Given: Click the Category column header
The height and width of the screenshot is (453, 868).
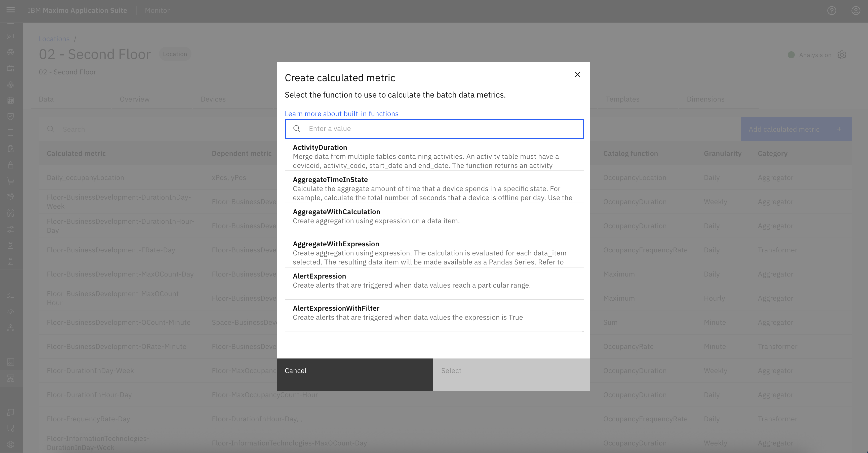Looking at the screenshot, I should click(x=772, y=154).
